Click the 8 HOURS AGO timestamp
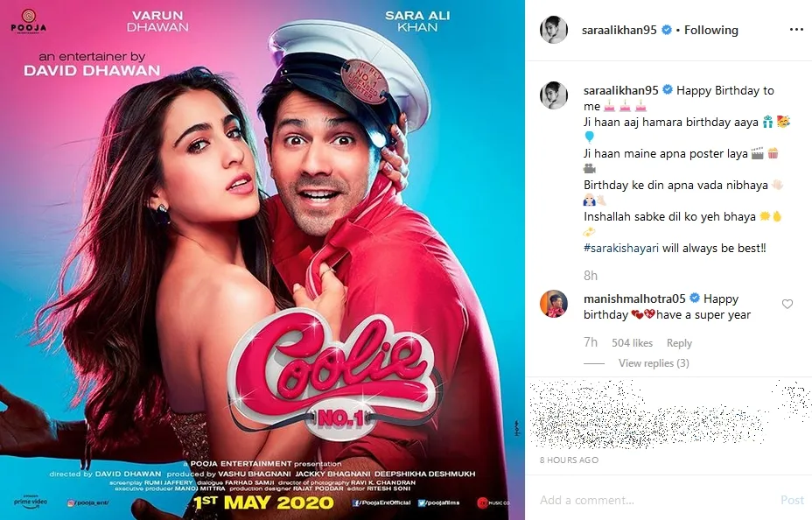The height and width of the screenshot is (520, 812). [569, 460]
